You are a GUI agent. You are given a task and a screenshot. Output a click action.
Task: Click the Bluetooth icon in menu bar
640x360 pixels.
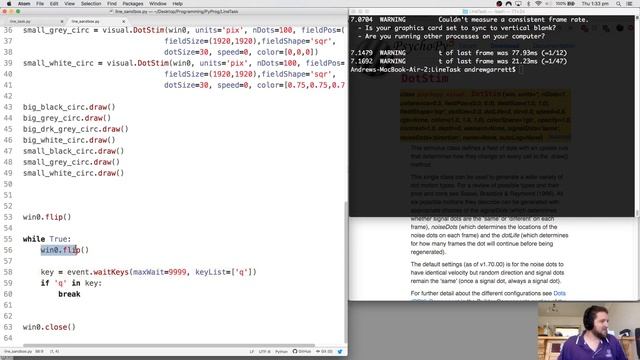coord(529,4)
